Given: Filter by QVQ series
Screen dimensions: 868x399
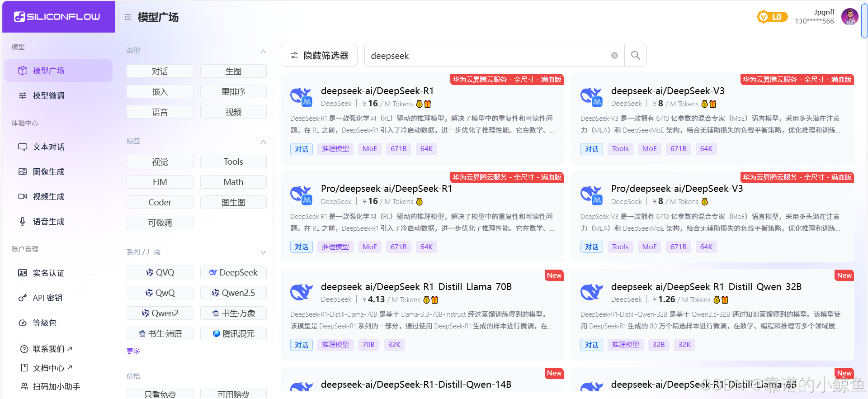Looking at the screenshot, I should coord(160,272).
